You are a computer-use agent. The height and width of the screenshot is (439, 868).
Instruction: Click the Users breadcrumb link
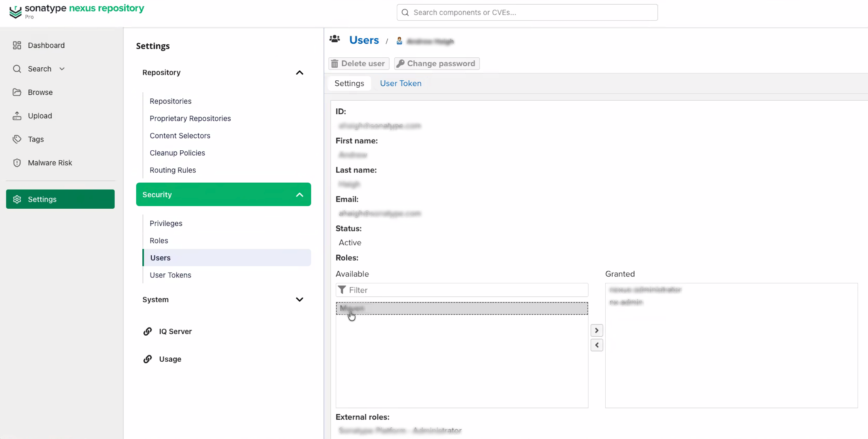364,40
